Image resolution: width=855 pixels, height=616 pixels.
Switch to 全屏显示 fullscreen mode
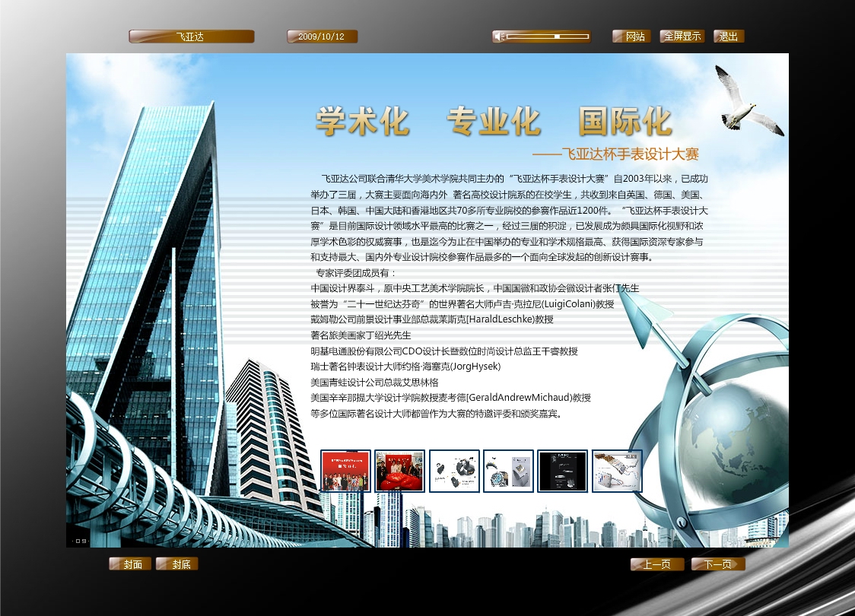682,37
